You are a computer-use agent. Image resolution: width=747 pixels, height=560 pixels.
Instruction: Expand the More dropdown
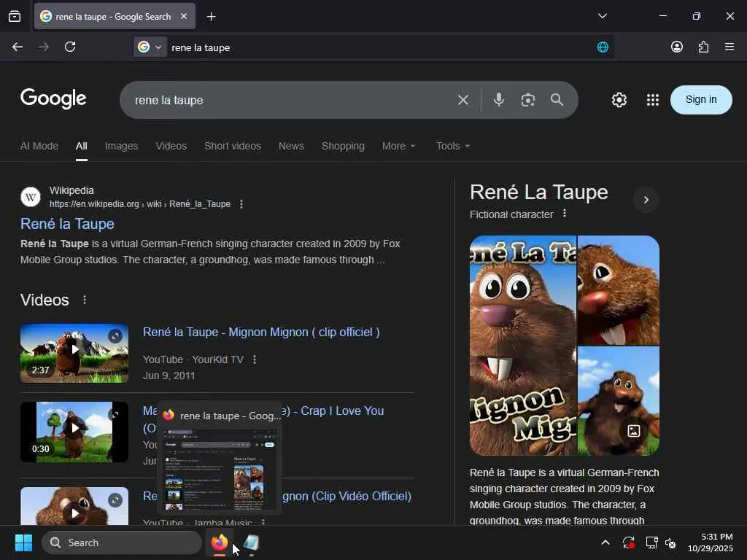(398, 146)
